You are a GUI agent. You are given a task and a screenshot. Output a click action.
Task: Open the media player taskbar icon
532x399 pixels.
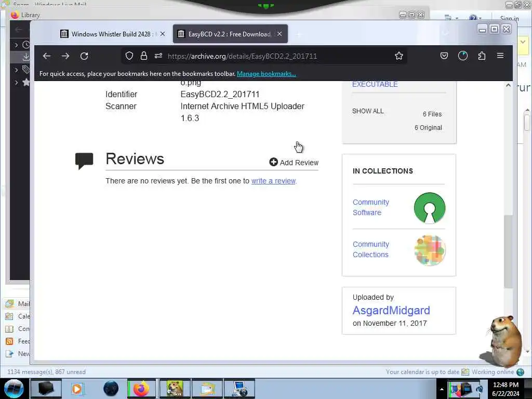point(77,389)
